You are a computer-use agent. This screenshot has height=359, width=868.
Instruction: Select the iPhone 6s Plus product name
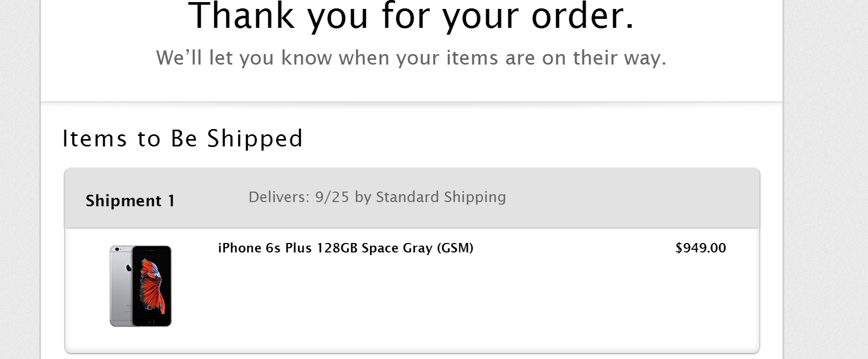tap(346, 248)
